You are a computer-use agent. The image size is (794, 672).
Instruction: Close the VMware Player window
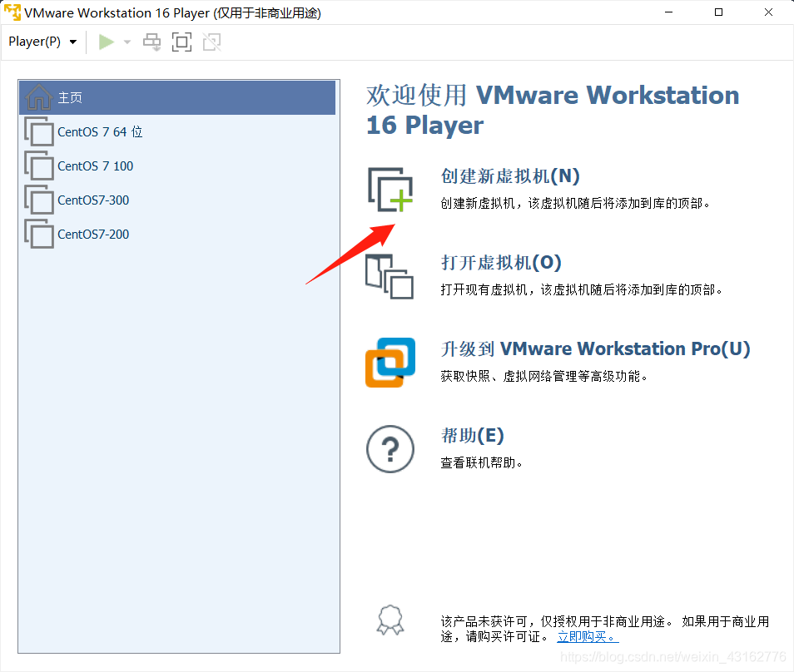(x=768, y=12)
